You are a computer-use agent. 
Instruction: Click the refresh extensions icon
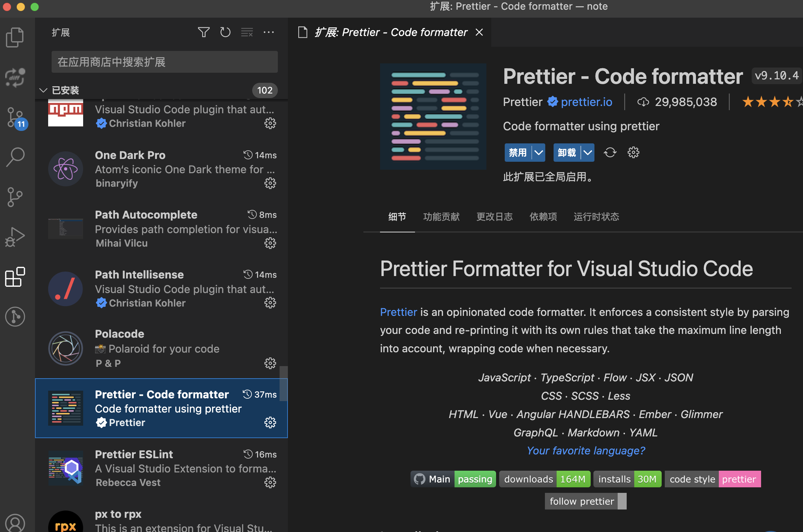[225, 33]
